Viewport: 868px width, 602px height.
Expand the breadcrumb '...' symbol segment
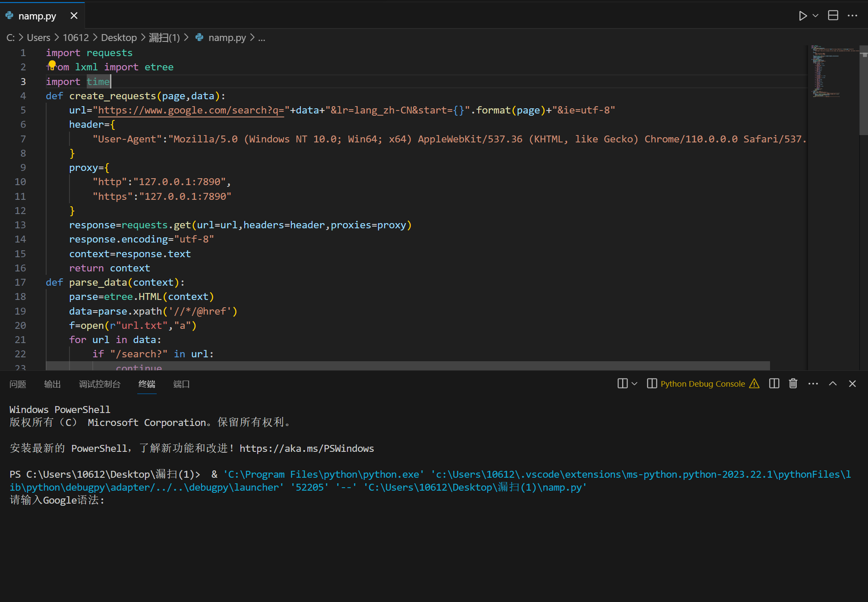coord(262,38)
